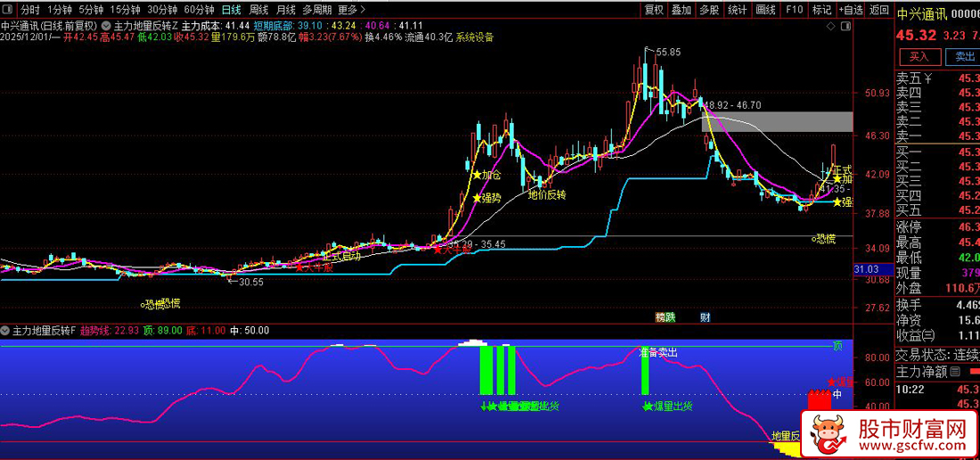
Task: Select the 买一 order book row
Action: tap(937, 152)
